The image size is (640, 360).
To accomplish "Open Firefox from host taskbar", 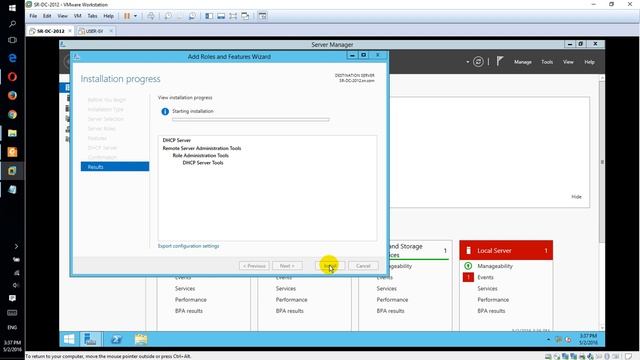I will pyautogui.click(x=12, y=95).
